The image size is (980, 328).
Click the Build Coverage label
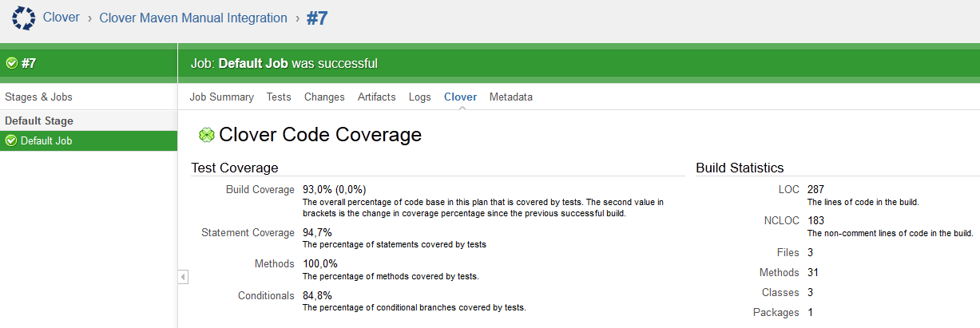[x=260, y=190]
